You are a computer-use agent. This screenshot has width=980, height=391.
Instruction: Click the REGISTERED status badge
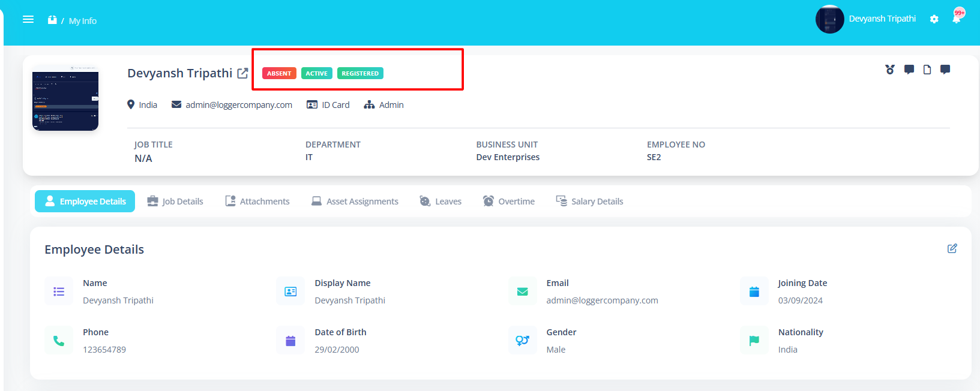tap(360, 73)
